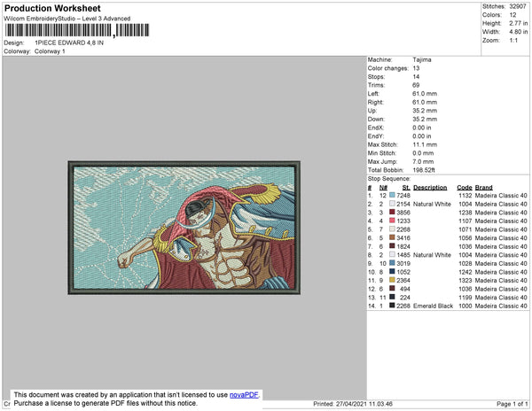Click thread code '1056'
Viewport: 532px width, 411px height.
[465, 238]
